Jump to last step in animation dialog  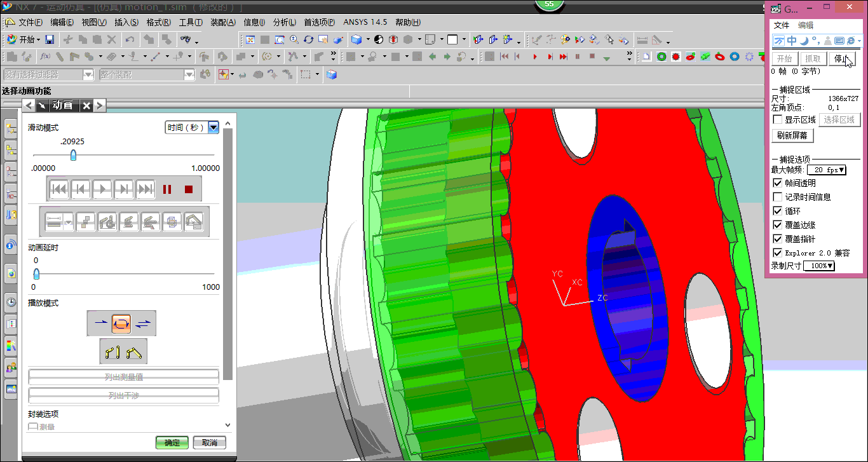tap(146, 189)
